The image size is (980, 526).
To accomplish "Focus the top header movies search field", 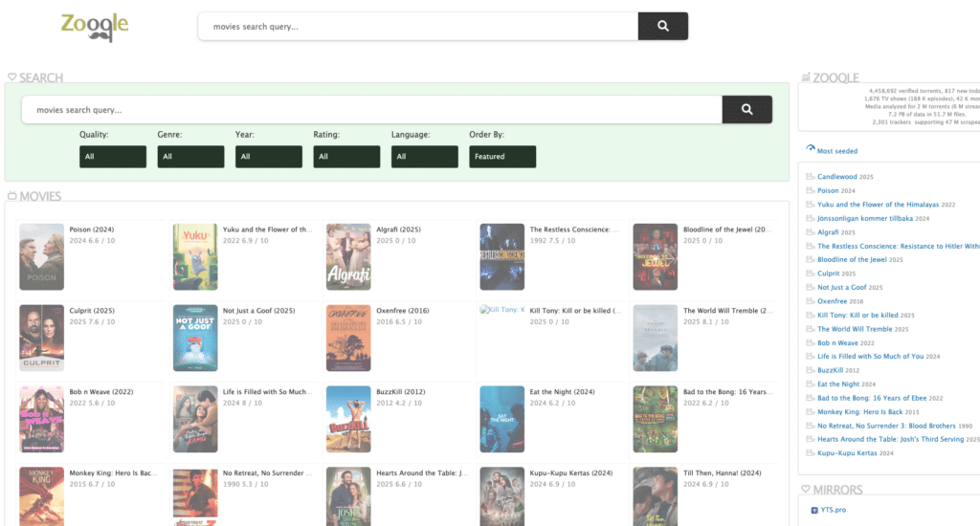I will 418,26.
